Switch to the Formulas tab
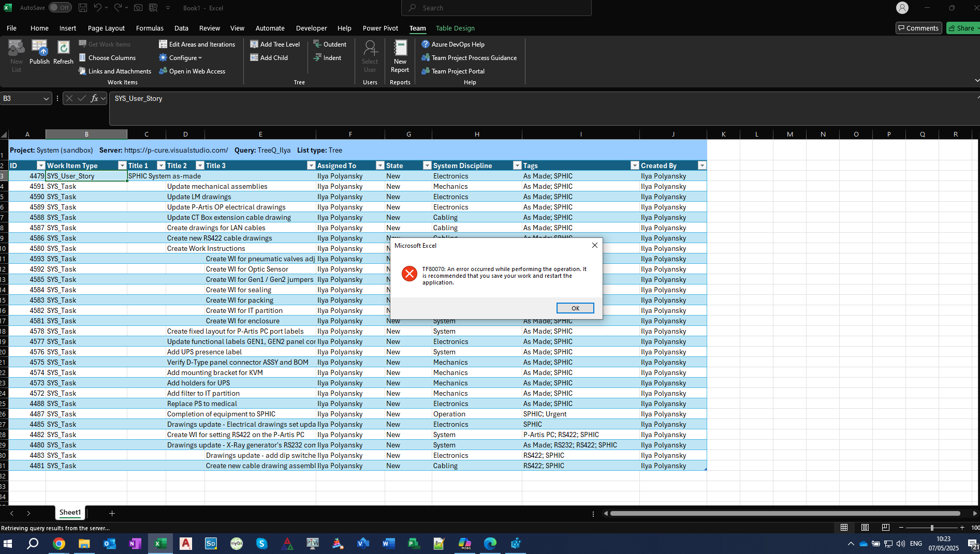 pos(150,28)
